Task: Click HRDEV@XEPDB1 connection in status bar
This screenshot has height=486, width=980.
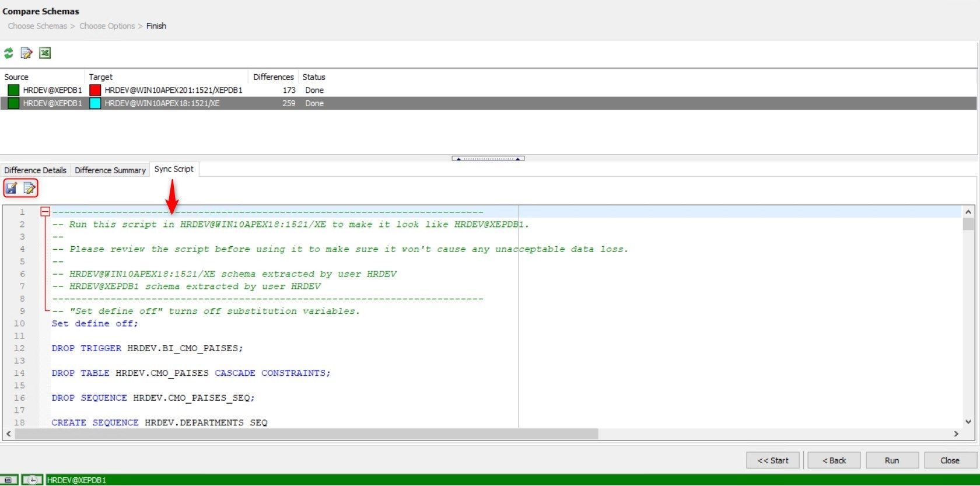Action: coord(76,480)
